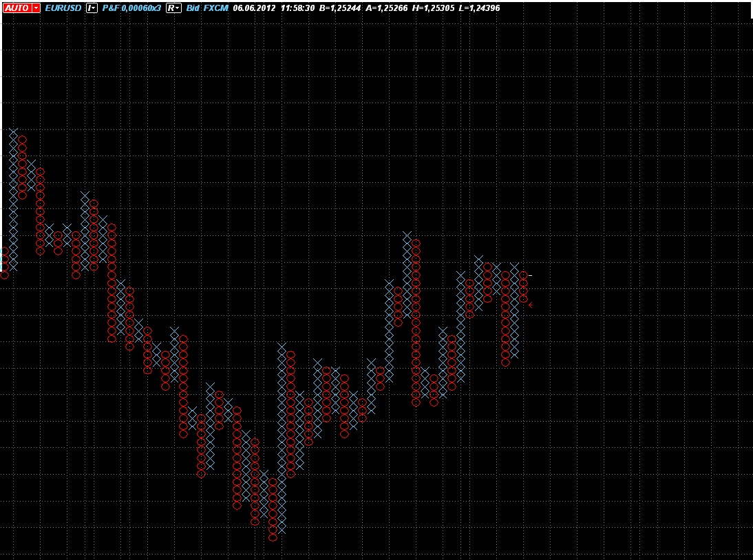Image resolution: width=753 pixels, height=560 pixels.
Task: Select the ask value A=1,25266
Action: (x=387, y=8)
